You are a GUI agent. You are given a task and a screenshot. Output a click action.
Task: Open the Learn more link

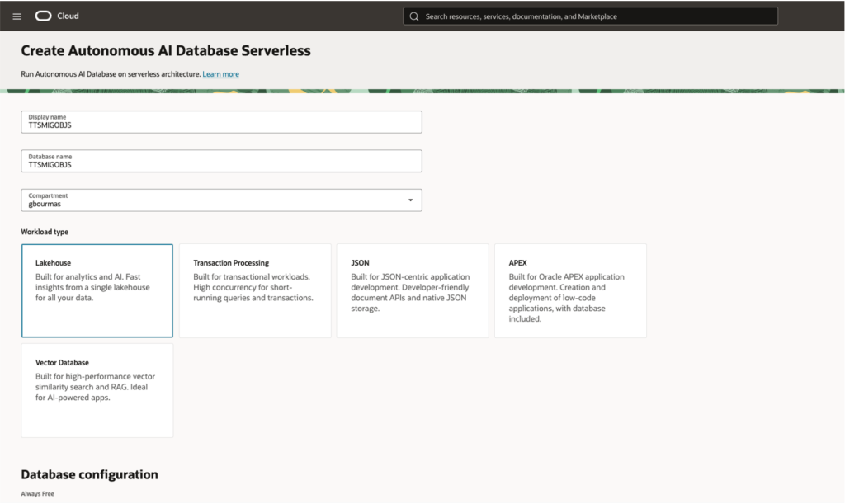click(220, 74)
